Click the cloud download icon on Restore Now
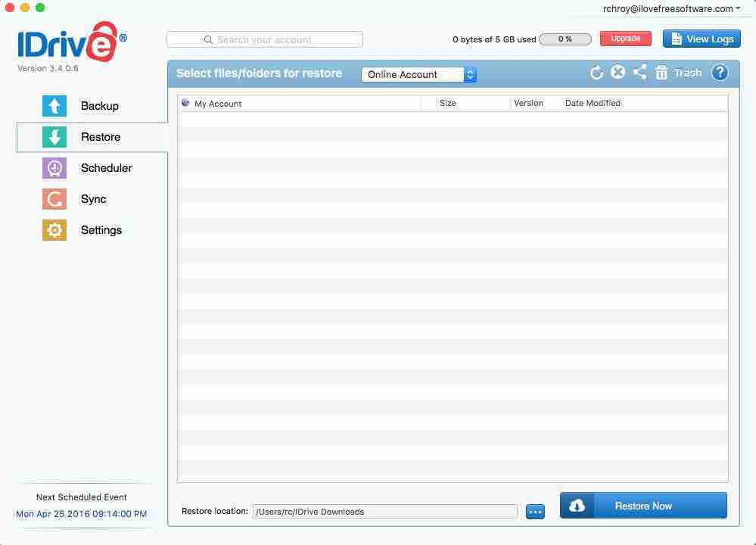The height and width of the screenshot is (545, 756). (x=577, y=506)
